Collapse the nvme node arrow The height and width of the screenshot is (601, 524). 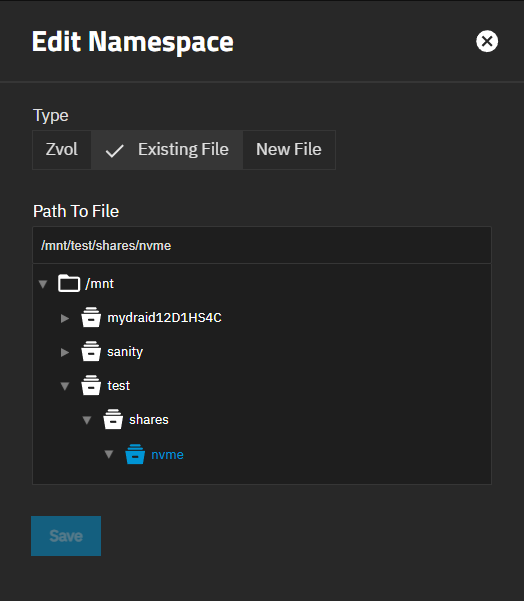point(109,454)
